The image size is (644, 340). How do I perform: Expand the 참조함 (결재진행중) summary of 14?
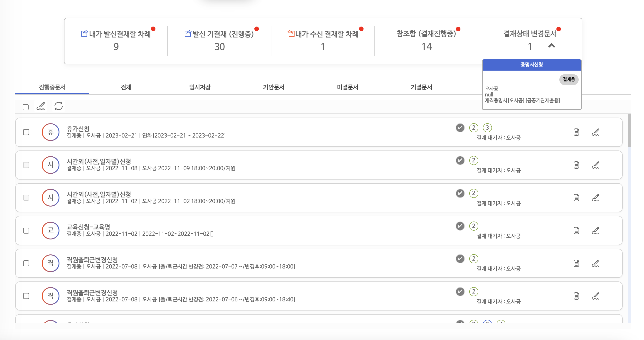[427, 47]
